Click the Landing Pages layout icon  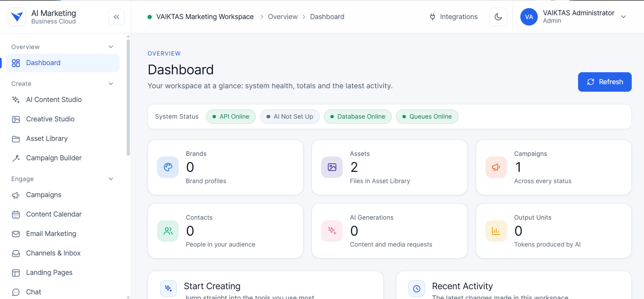(16, 273)
